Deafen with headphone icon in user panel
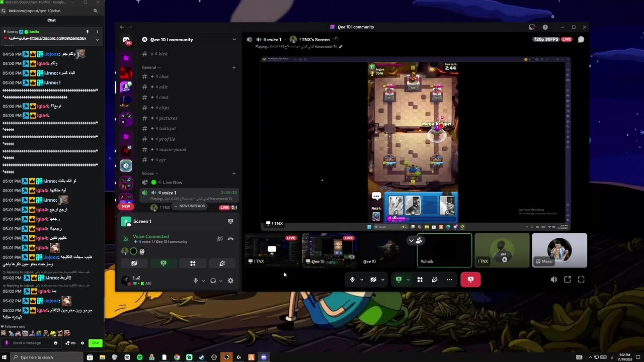This screenshot has height=362, width=644. click(x=213, y=281)
